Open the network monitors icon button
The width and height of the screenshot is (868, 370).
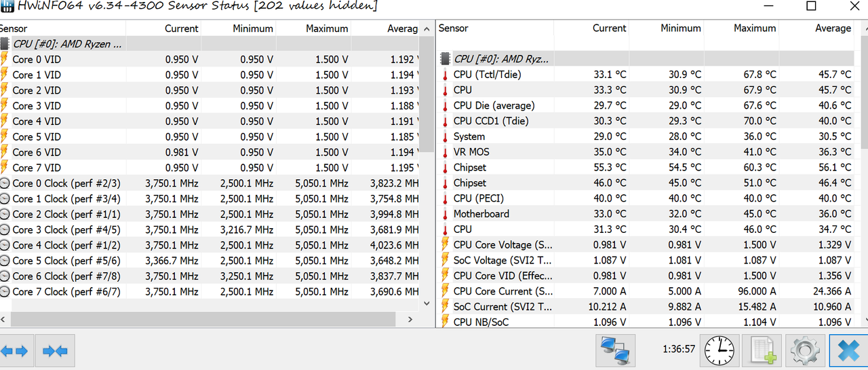pos(615,351)
